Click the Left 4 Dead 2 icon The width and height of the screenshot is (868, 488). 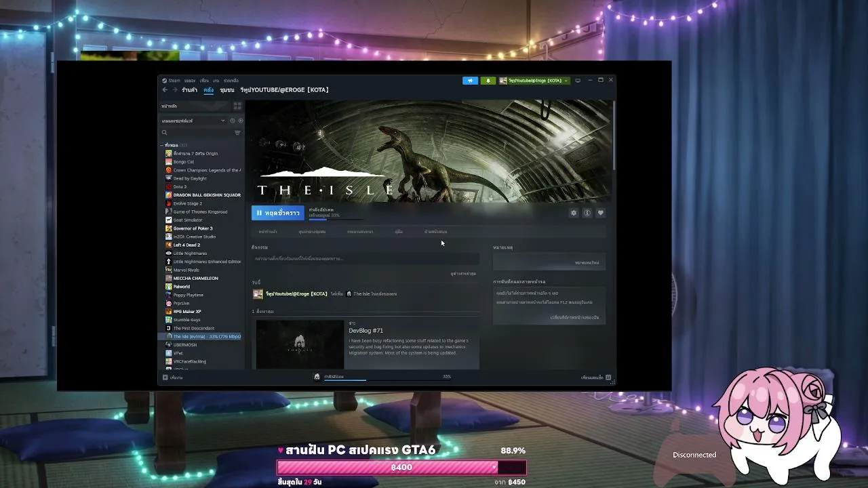pyautogui.click(x=169, y=245)
